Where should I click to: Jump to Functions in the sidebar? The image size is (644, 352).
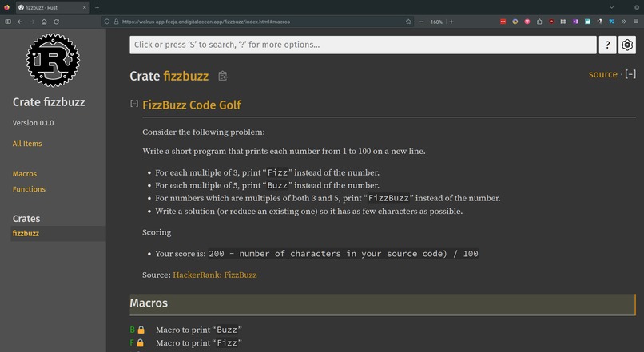[29, 189]
